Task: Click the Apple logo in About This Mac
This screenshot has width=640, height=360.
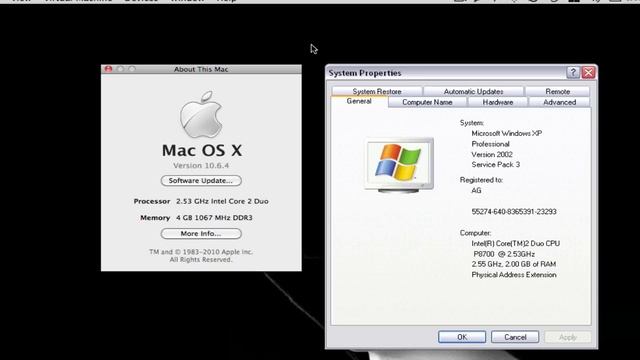Action: [201, 115]
